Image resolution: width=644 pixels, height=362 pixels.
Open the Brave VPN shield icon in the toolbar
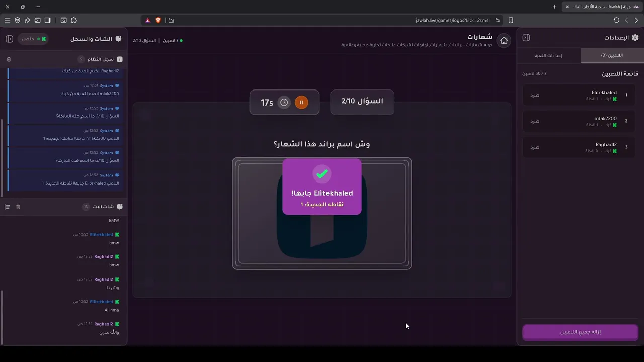coord(17,20)
